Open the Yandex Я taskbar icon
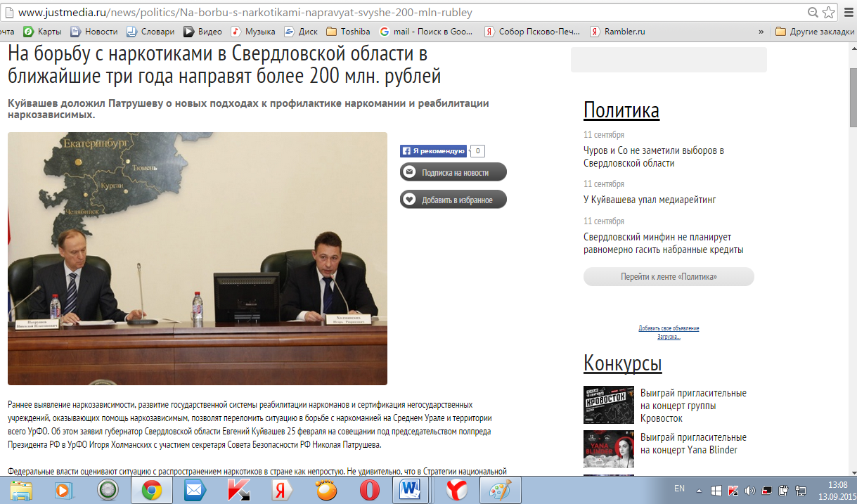This screenshot has width=857, height=504. (283, 490)
